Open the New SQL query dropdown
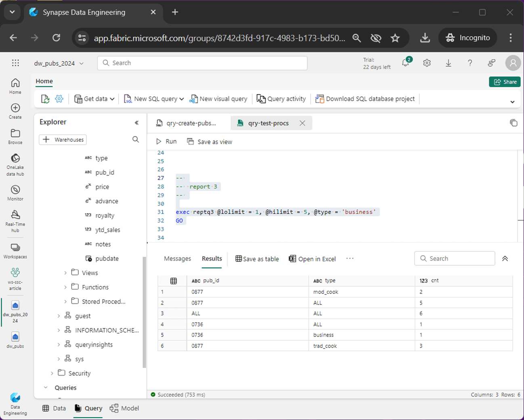The width and height of the screenshot is (524, 420). tap(182, 99)
